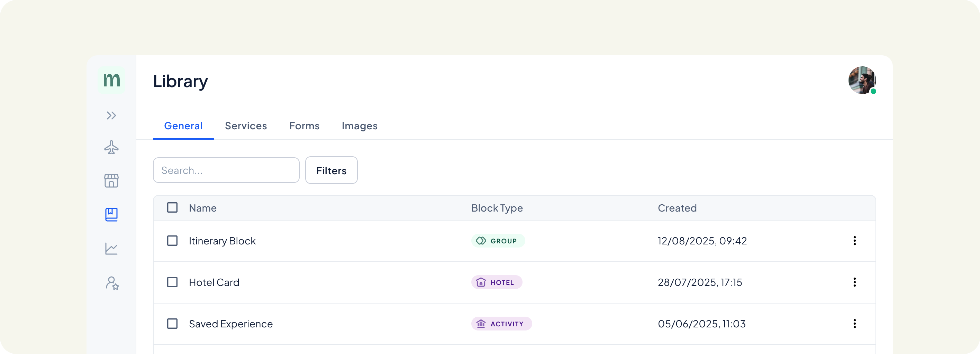Viewport: 980px width, 354px height.
Task: Switch to the Services tab
Action: coord(246,126)
